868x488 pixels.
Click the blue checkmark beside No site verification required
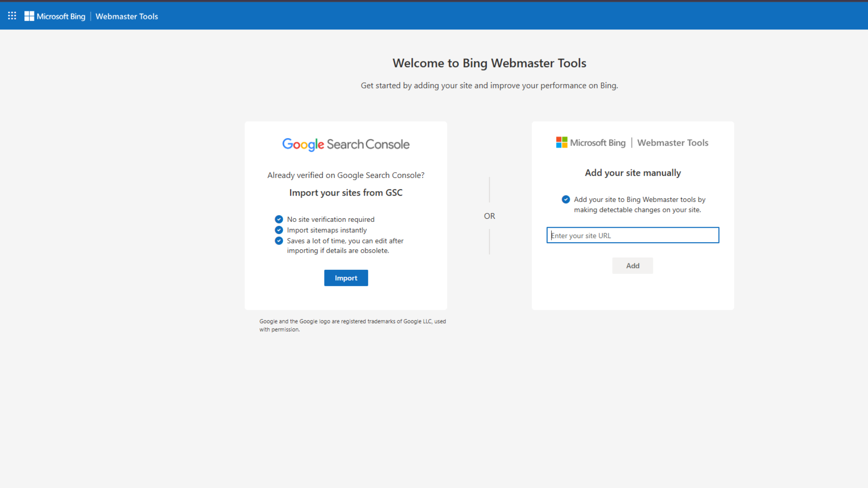point(278,219)
